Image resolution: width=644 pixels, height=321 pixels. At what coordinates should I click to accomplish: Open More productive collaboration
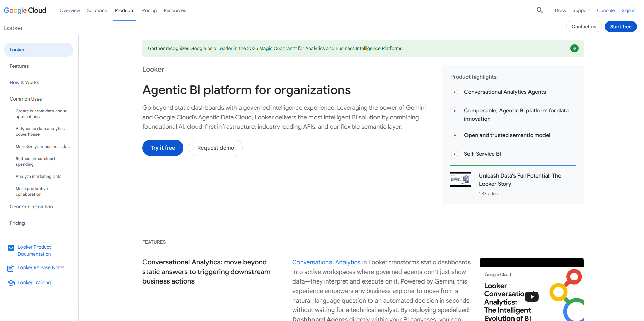(32, 192)
